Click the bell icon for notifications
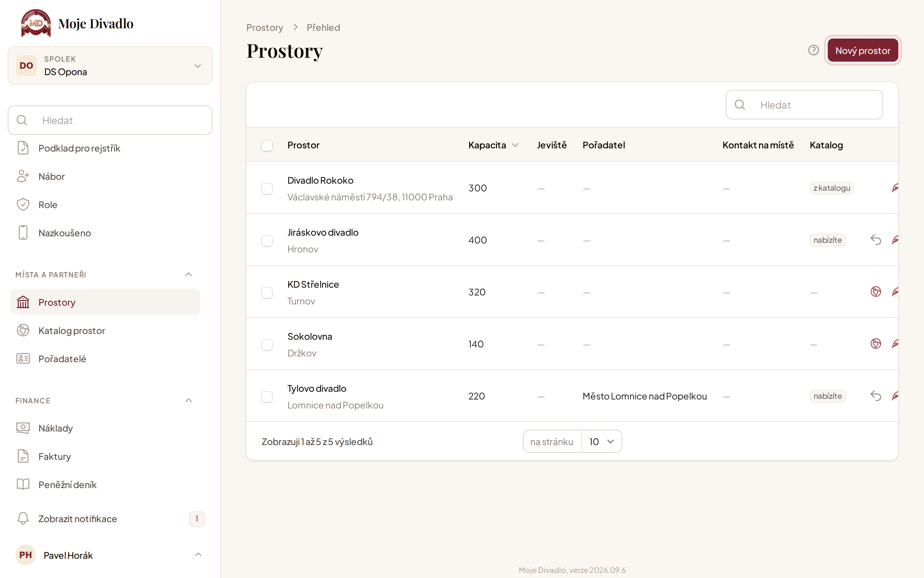 point(23,519)
